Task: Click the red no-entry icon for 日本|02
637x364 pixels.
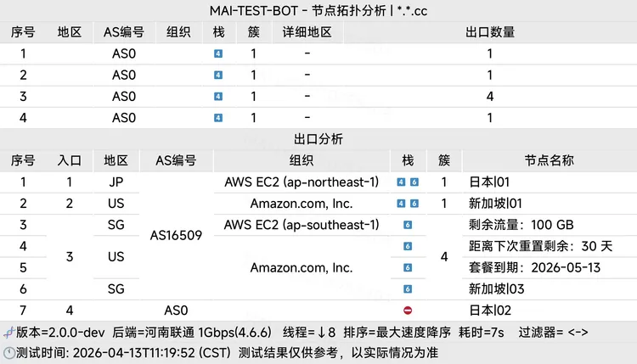Action: click(408, 311)
